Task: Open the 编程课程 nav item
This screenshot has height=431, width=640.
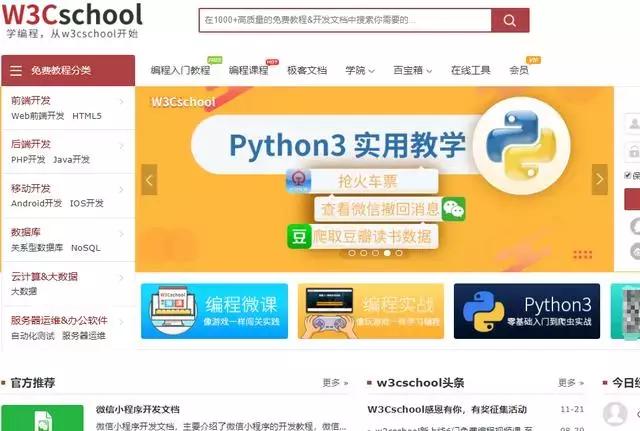Action: point(248,71)
